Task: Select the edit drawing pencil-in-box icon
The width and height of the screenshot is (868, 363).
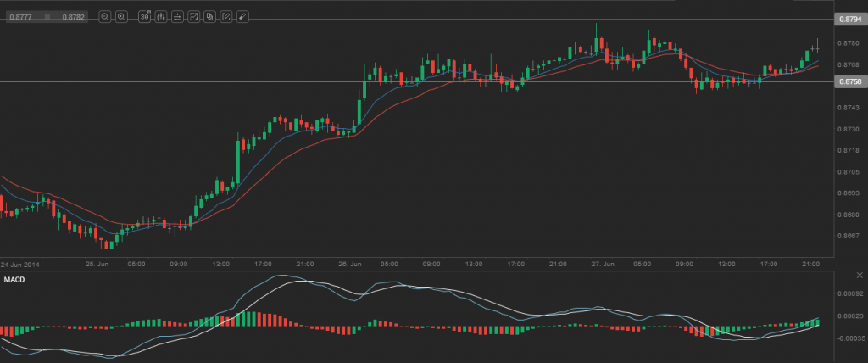Action: click(x=226, y=16)
